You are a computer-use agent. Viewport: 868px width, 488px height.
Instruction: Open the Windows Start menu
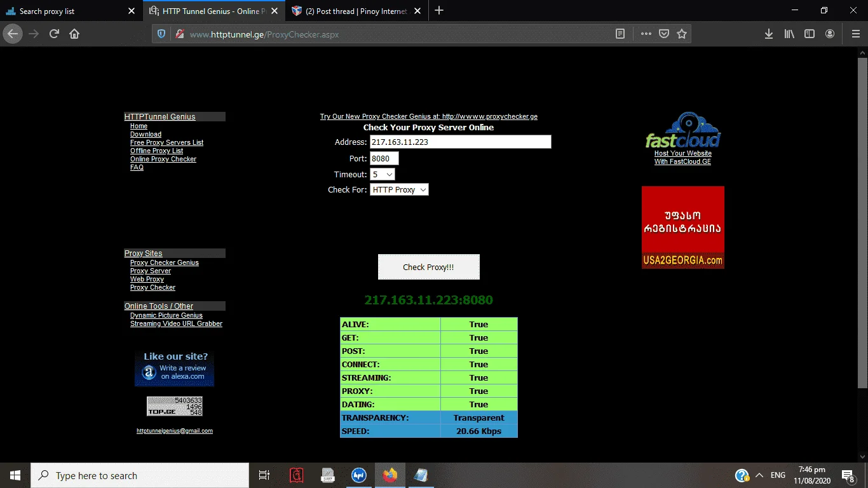tap(15, 475)
